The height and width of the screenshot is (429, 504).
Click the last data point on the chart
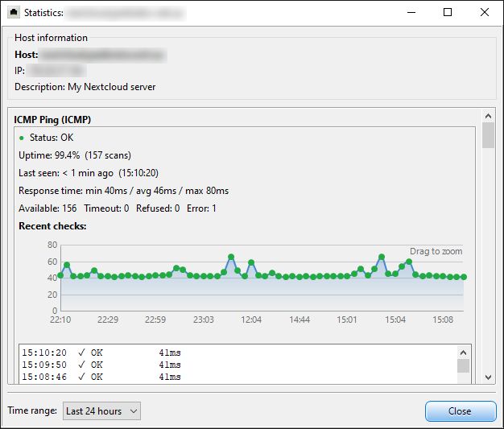[464, 277]
